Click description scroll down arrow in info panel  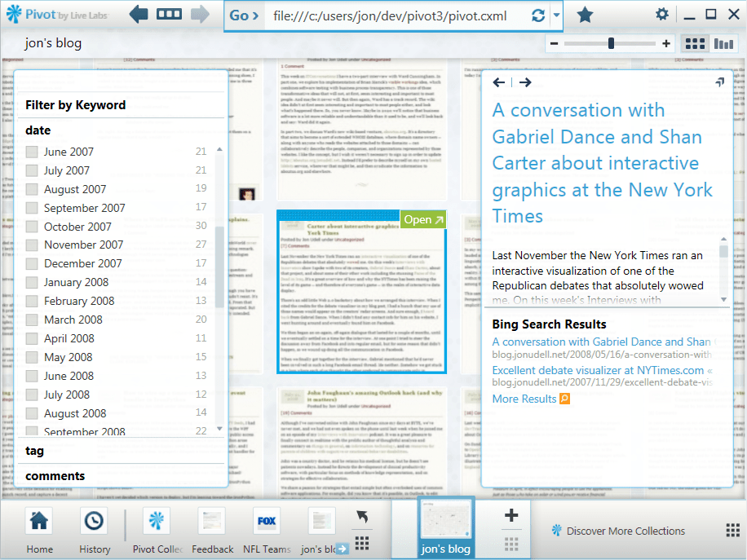coord(723,299)
